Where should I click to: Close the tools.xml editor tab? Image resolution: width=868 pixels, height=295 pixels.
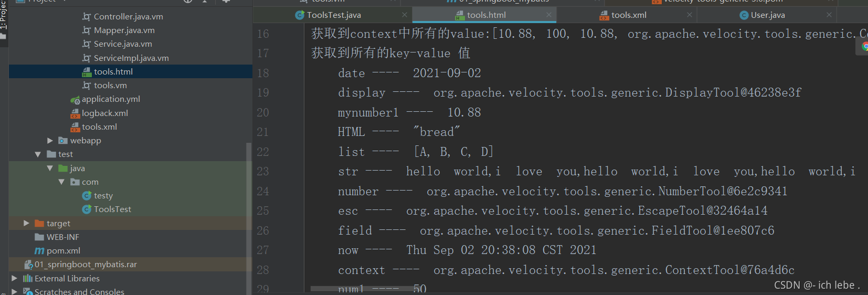click(x=690, y=15)
